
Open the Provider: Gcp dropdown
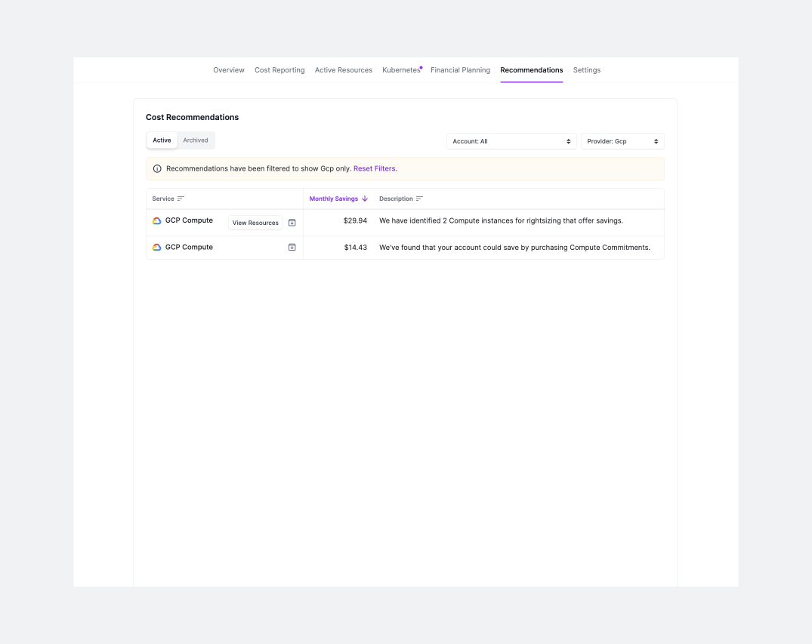point(622,141)
